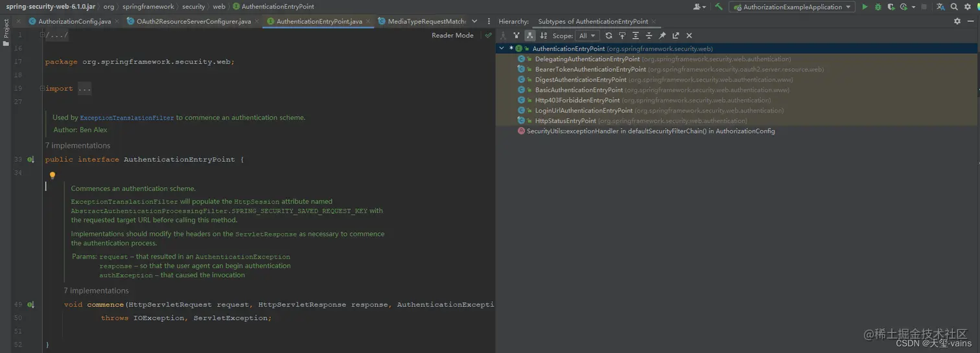Collapse the AuthenticationEntryPoint tree root node
980x353 pixels.
[x=502, y=49]
